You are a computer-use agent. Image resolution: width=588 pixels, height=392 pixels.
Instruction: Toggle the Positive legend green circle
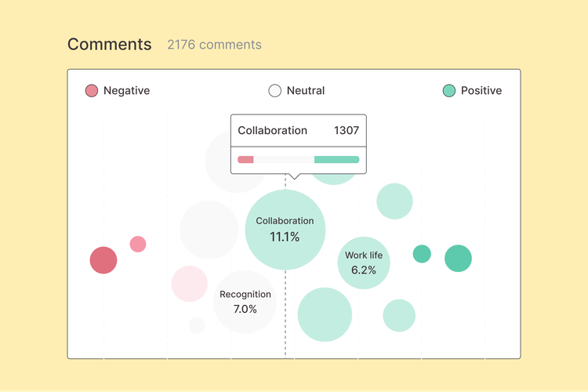point(449,91)
